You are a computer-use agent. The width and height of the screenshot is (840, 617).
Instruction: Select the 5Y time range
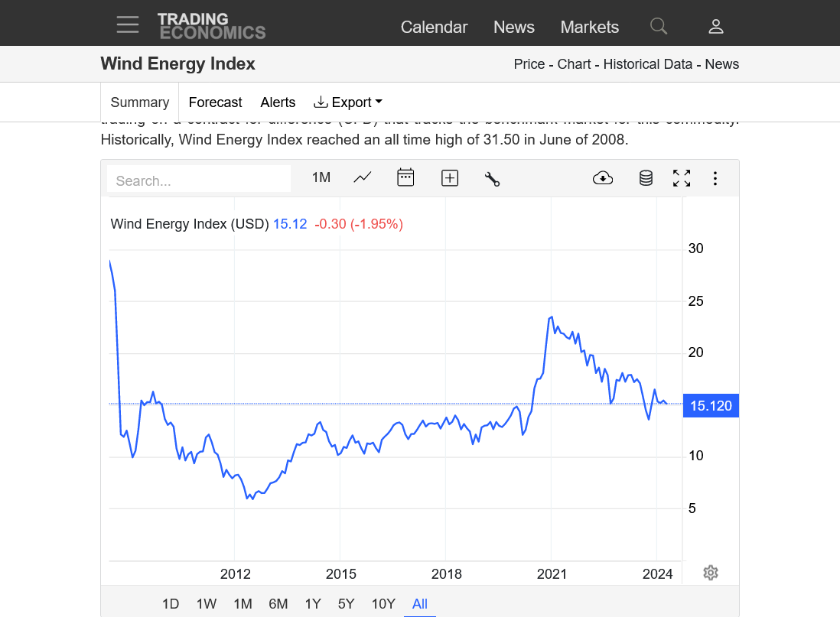(347, 604)
